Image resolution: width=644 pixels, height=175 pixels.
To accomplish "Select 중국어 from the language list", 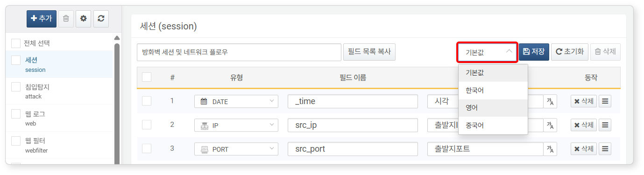I will pos(493,126).
